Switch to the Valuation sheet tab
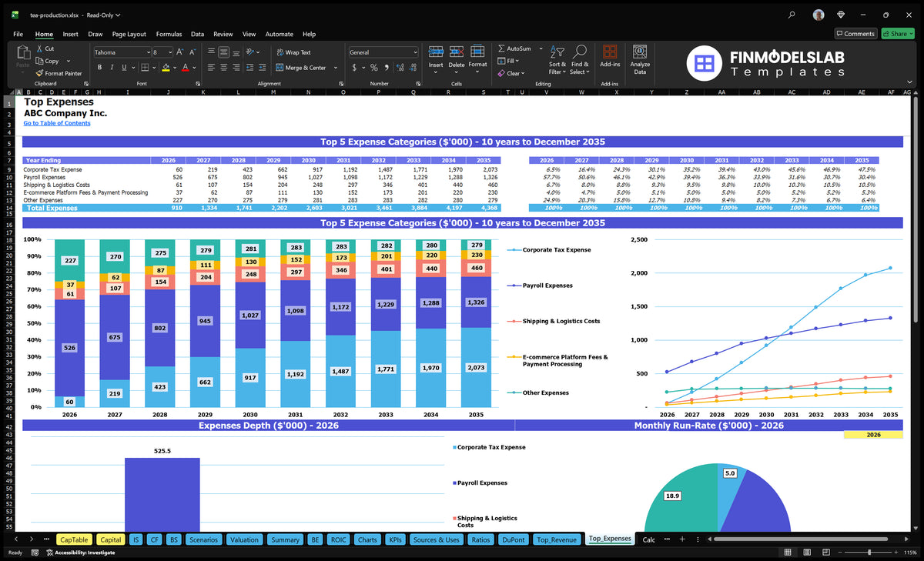 pyautogui.click(x=244, y=539)
